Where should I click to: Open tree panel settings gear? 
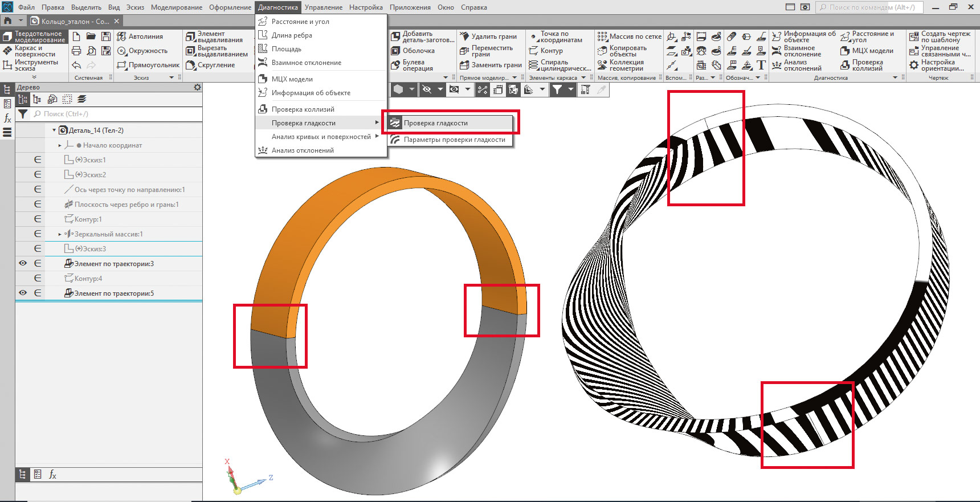coord(197,87)
